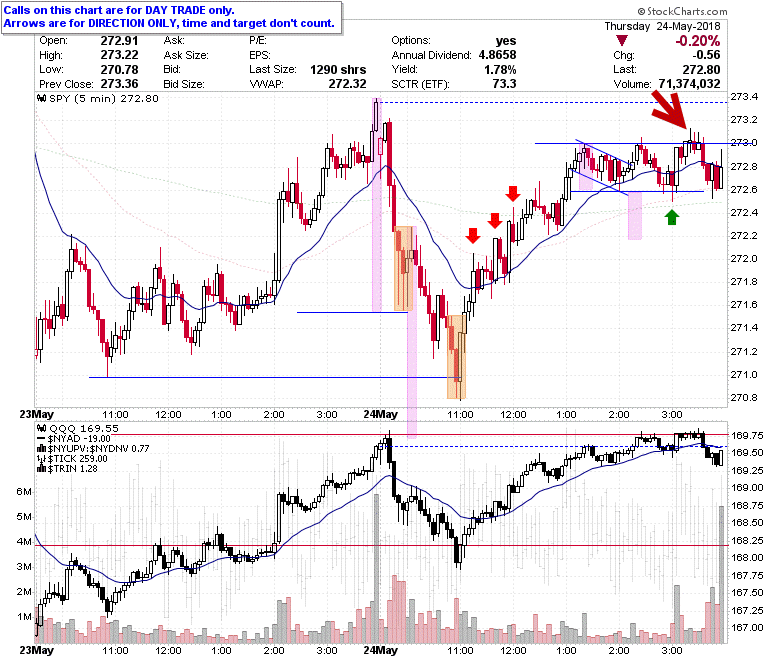Viewport: 780px width, 659px height.
Task: Select the QQQ 169.55 chart label
Action: point(84,428)
